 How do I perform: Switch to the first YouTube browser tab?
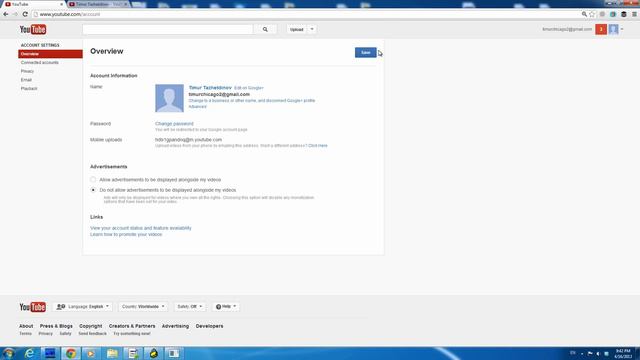pyautogui.click(x=33, y=4)
